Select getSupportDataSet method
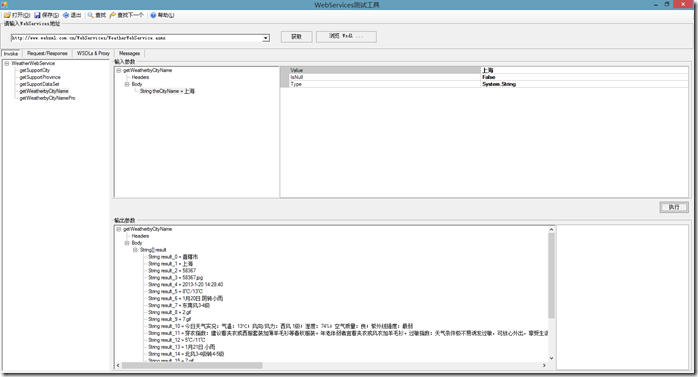This screenshot has width=698, height=377. pyautogui.click(x=39, y=84)
